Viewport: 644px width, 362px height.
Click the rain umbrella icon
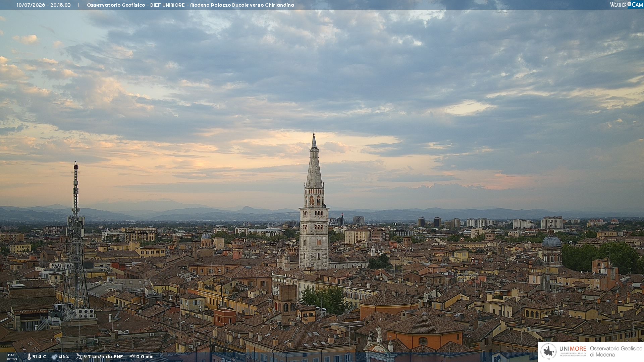tap(132, 357)
